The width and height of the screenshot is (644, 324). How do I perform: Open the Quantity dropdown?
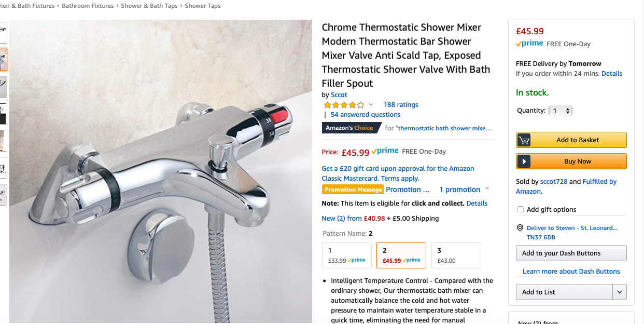(561, 111)
